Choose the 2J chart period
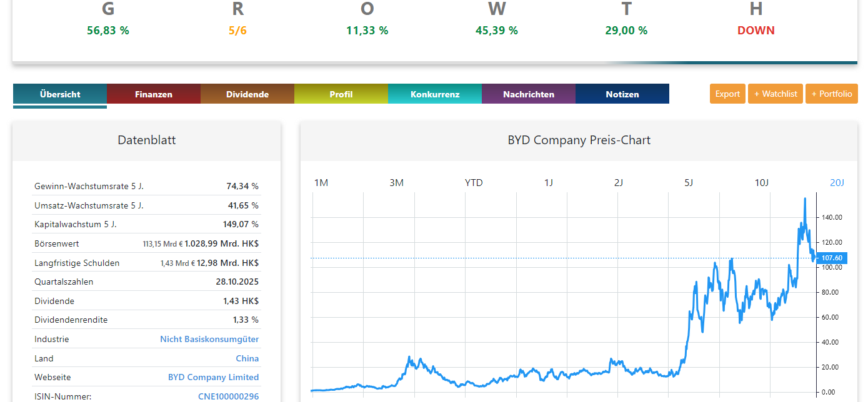Image resolution: width=868 pixels, height=402 pixels. [618, 183]
